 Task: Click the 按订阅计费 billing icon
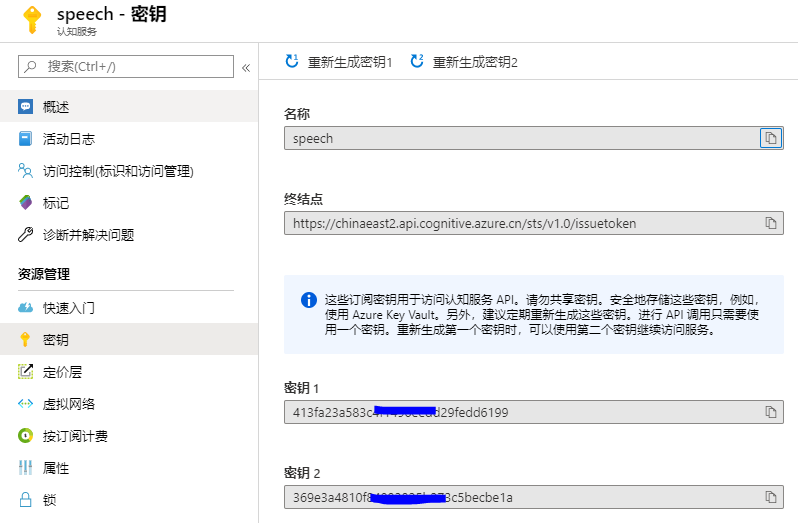[x=25, y=435]
